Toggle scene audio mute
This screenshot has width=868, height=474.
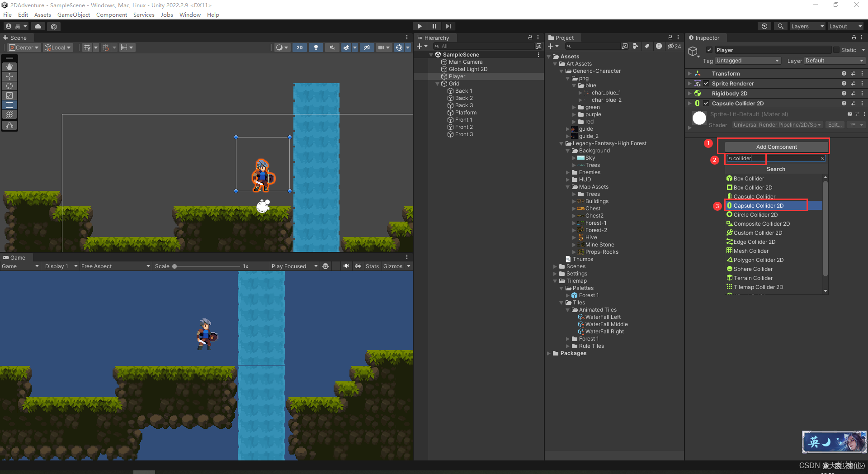[x=332, y=47]
